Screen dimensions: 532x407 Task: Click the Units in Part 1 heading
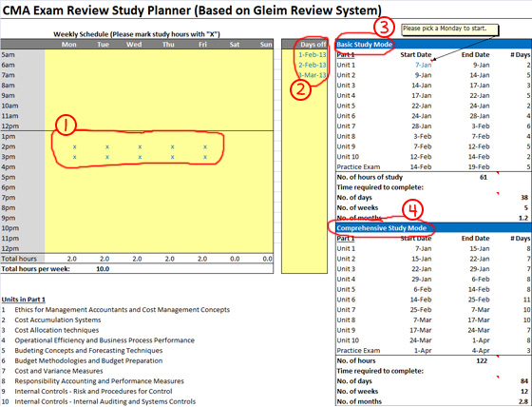24,300
